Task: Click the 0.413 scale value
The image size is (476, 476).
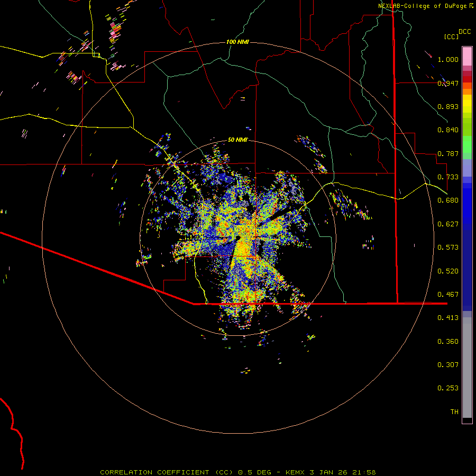Action: pos(448,318)
